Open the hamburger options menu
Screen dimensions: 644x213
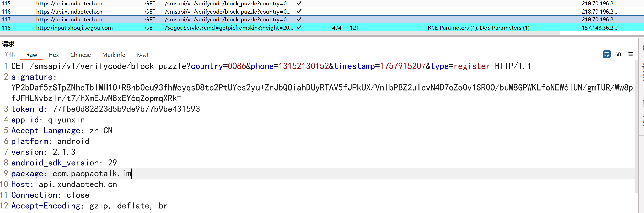point(630,54)
